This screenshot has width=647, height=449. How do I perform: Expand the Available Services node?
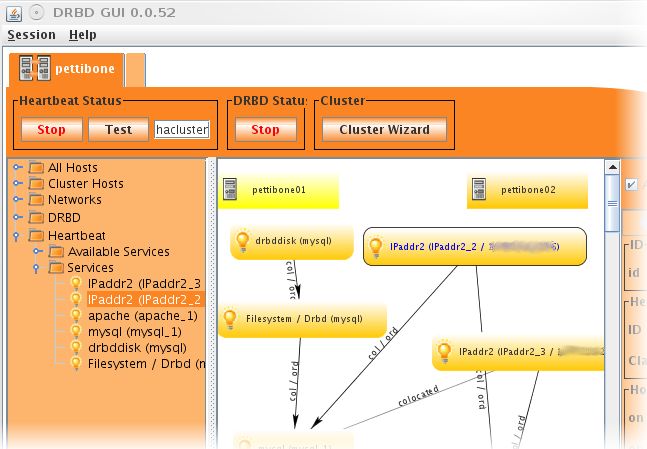pyautogui.click(x=38, y=251)
